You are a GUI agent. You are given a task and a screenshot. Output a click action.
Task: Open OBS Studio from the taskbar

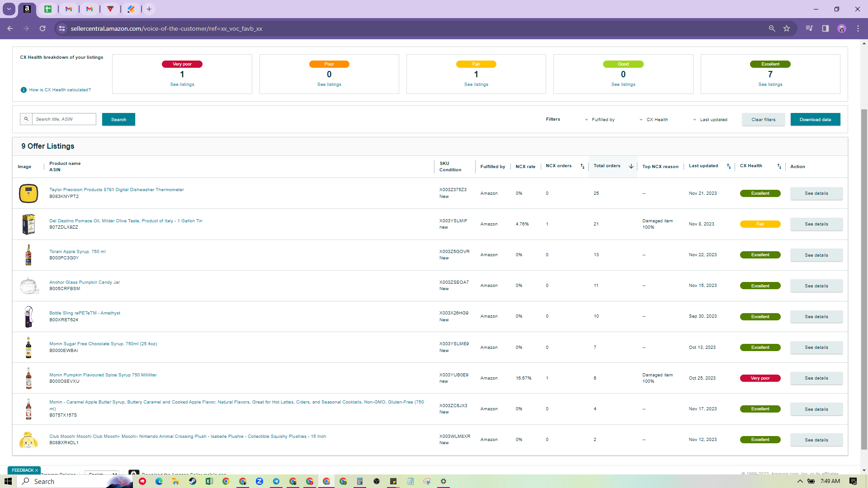(x=377, y=481)
